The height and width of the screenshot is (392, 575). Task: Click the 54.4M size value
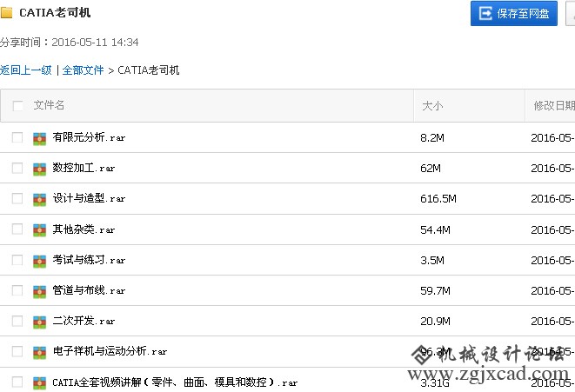[x=435, y=229]
